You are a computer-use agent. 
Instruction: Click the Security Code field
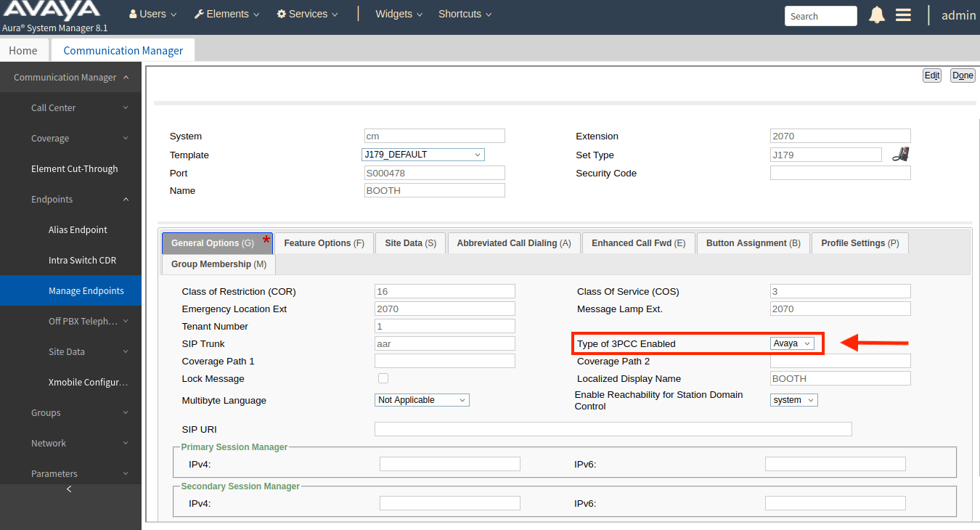click(x=840, y=173)
